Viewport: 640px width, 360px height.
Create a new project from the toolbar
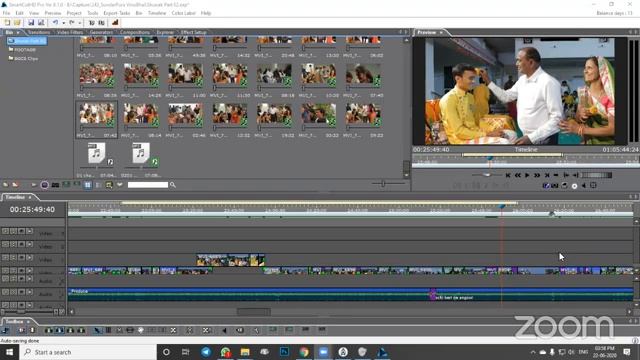(x=7, y=23)
